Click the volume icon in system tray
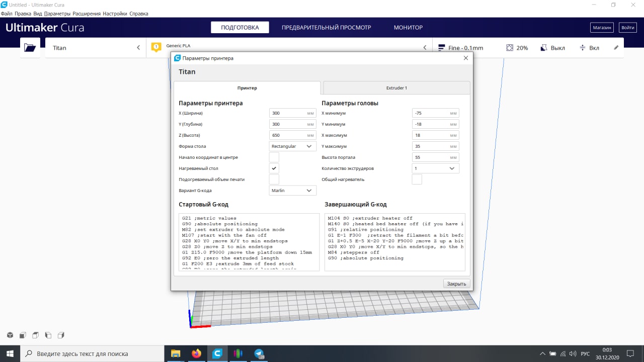This screenshot has width=644, height=362. point(572,353)
